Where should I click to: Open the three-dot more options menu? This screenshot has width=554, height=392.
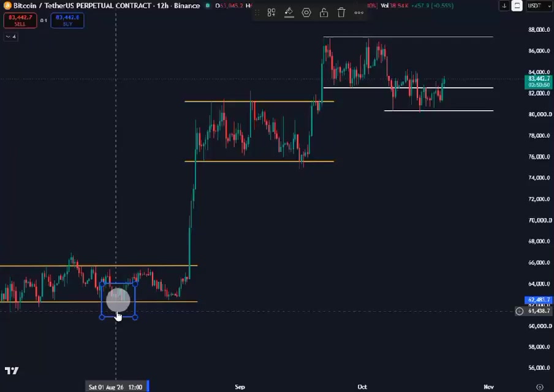(359, 13)
